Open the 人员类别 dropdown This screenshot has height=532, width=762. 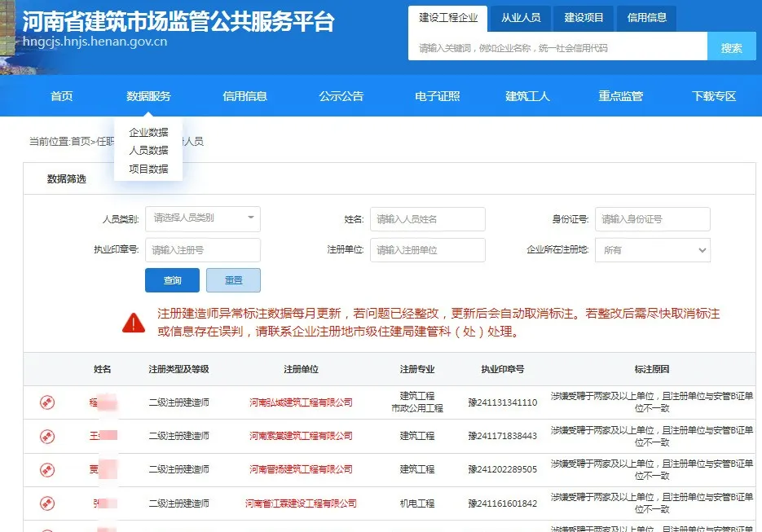[x=203, y=218]
